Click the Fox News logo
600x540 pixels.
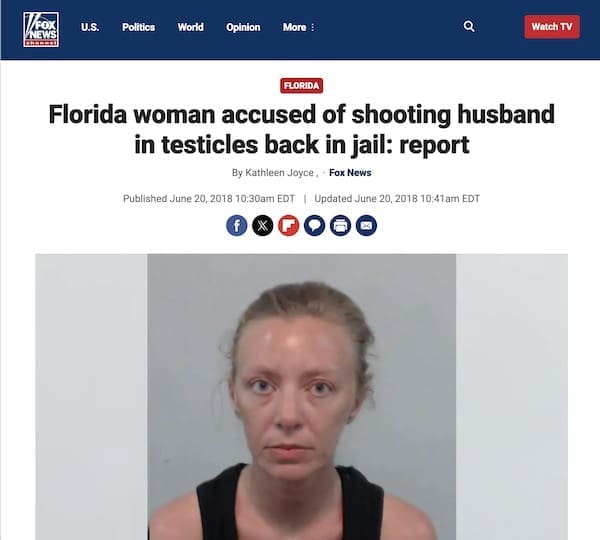pos(41,29)
